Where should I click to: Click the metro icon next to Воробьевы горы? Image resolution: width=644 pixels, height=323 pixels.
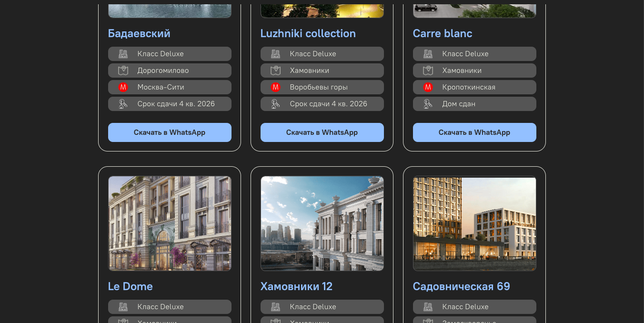click(x=275, y=87)
